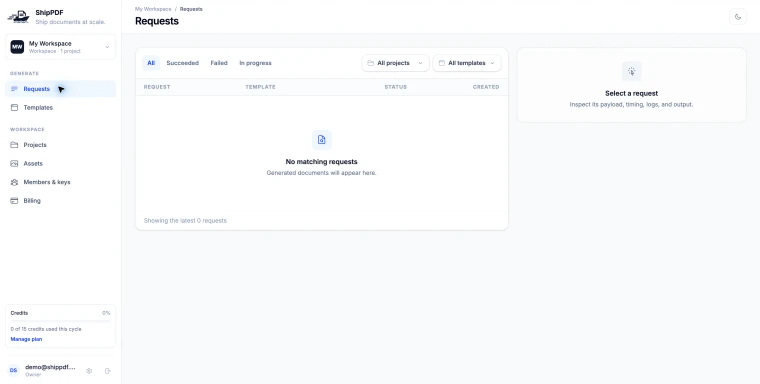Click the 0% credits value
The image size is (760, 384).
tap(106, 313)
